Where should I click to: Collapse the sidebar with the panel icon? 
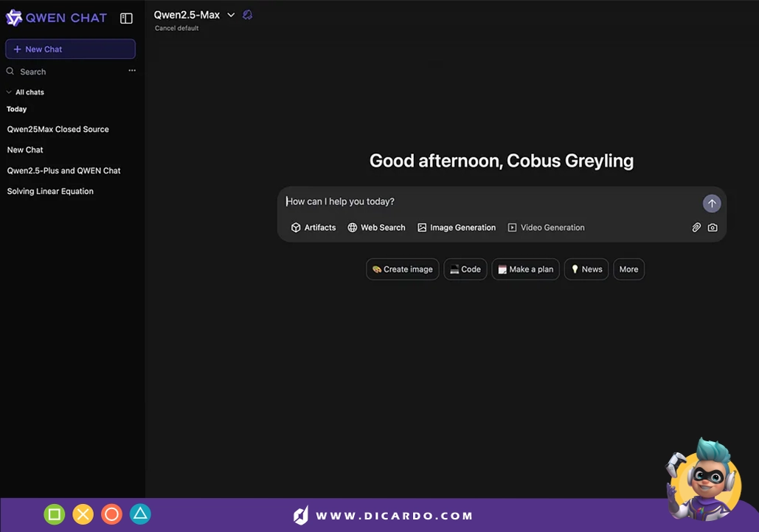[126, 18]
